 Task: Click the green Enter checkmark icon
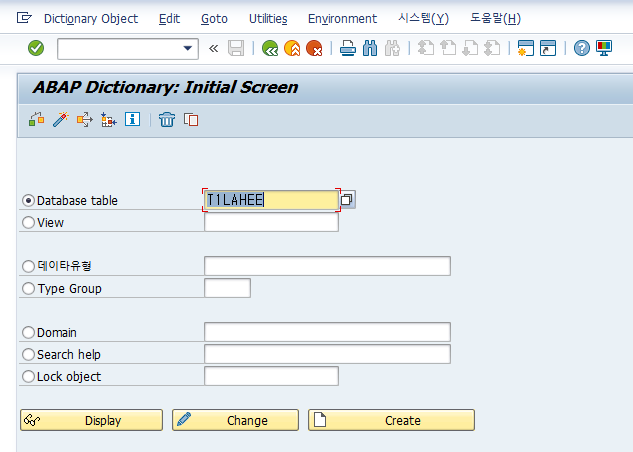click(36, 48)
